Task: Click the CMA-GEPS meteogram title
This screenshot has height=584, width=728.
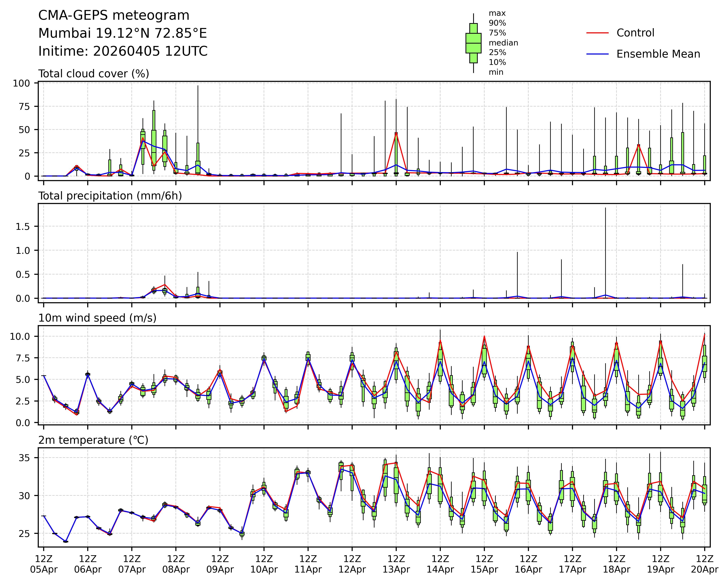Action: point(114,16)
